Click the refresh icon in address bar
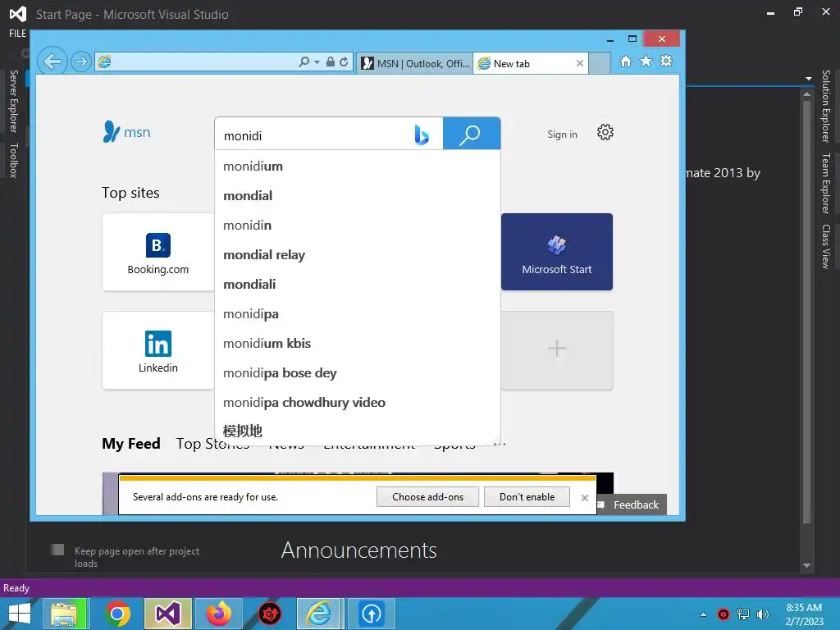The width and height of the screenshot is (840, 630). (344, 62)
